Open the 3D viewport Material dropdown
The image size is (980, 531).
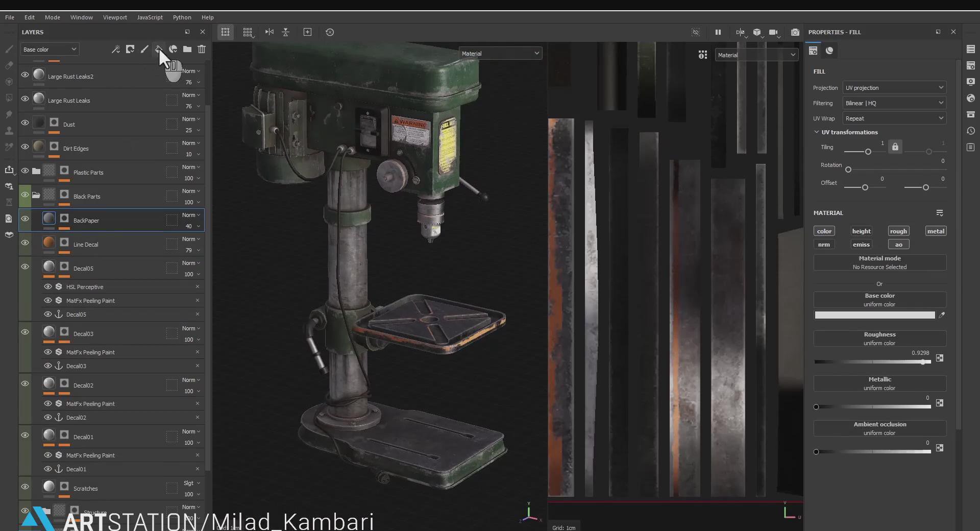pos(500,53)
